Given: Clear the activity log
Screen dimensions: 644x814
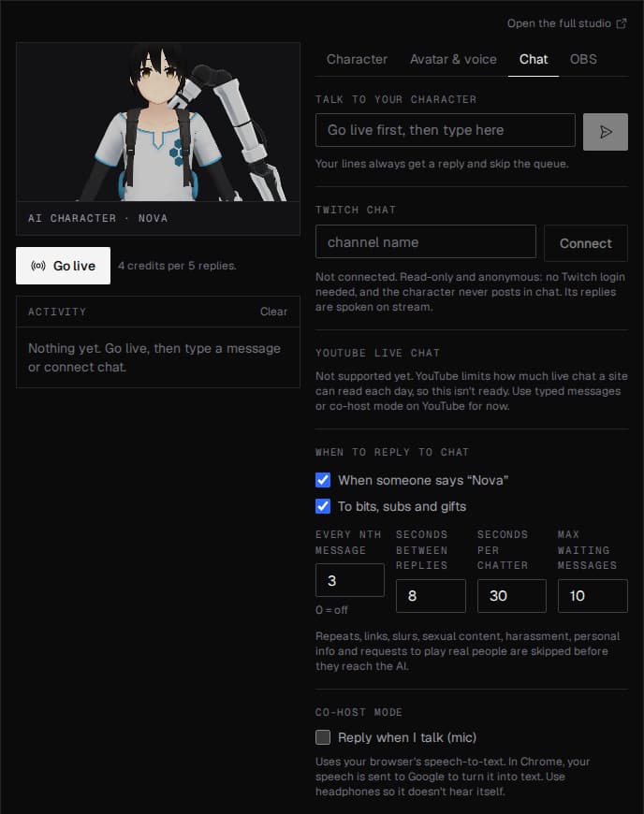Looking at the screenshot, I should pyautogui.click(x=273, y=312).
